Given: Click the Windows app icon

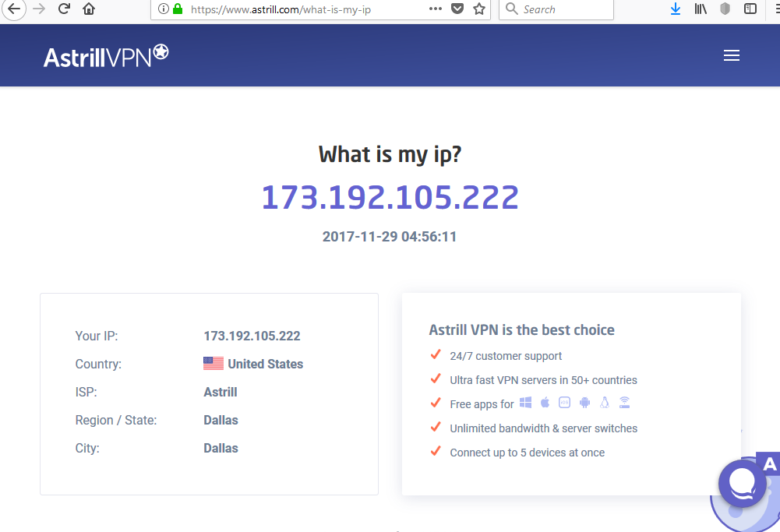Looking at the screenshot, I should (x=525, y=402).
